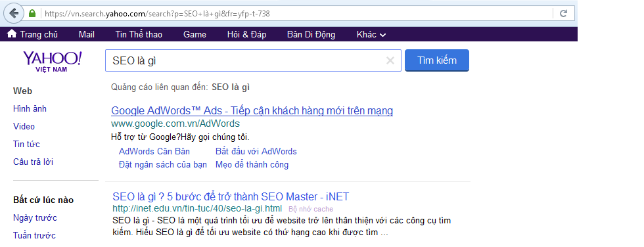
Task: Click www.google.com.vn/AdWords URL
Action: point(175,123)
